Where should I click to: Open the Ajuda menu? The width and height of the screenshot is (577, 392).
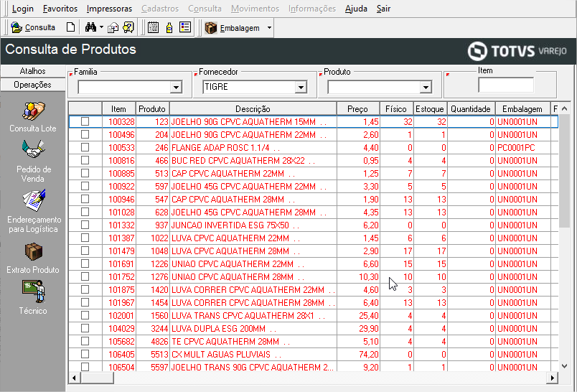356,9
